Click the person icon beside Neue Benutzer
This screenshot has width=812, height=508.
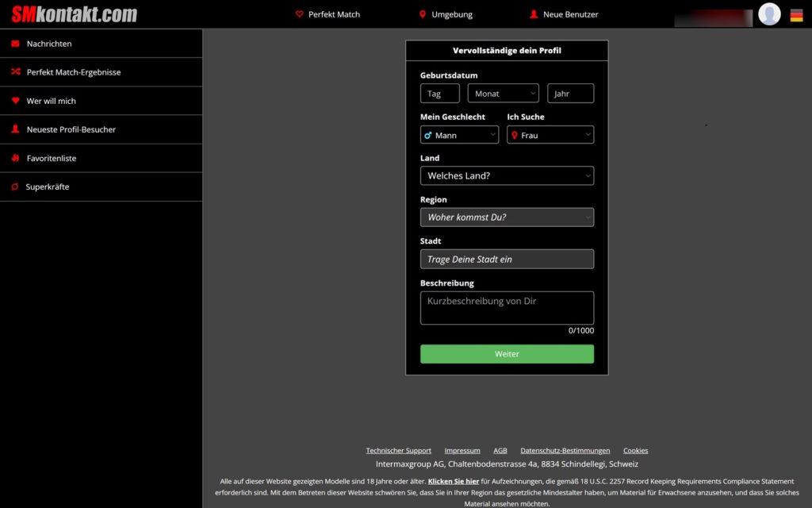point(534,14)
